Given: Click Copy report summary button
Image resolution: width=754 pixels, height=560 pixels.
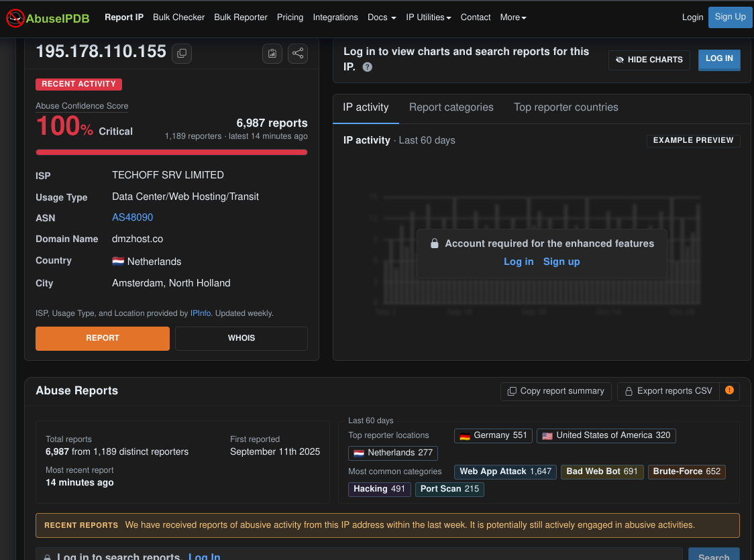Looking at the screenshot, I should coord(556,391).
